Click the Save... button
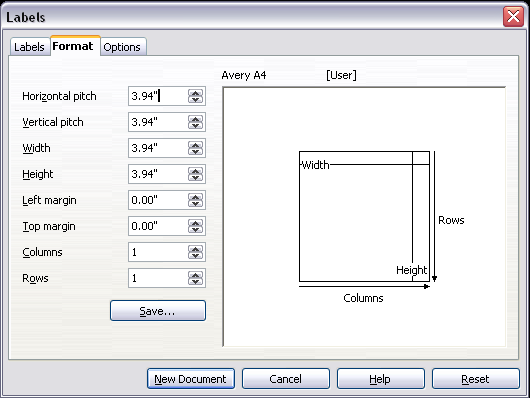530x398 pixels. 158,310
